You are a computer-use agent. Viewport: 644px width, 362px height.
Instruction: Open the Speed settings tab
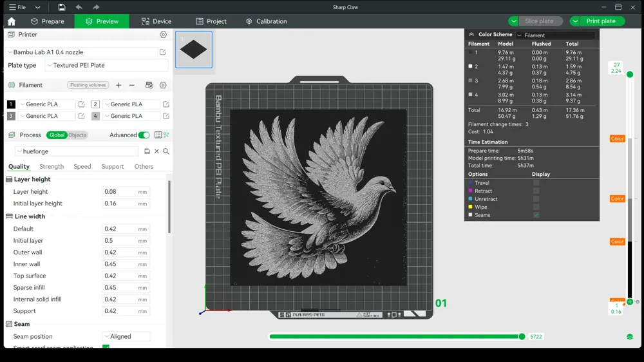click(x=82, y=166)
